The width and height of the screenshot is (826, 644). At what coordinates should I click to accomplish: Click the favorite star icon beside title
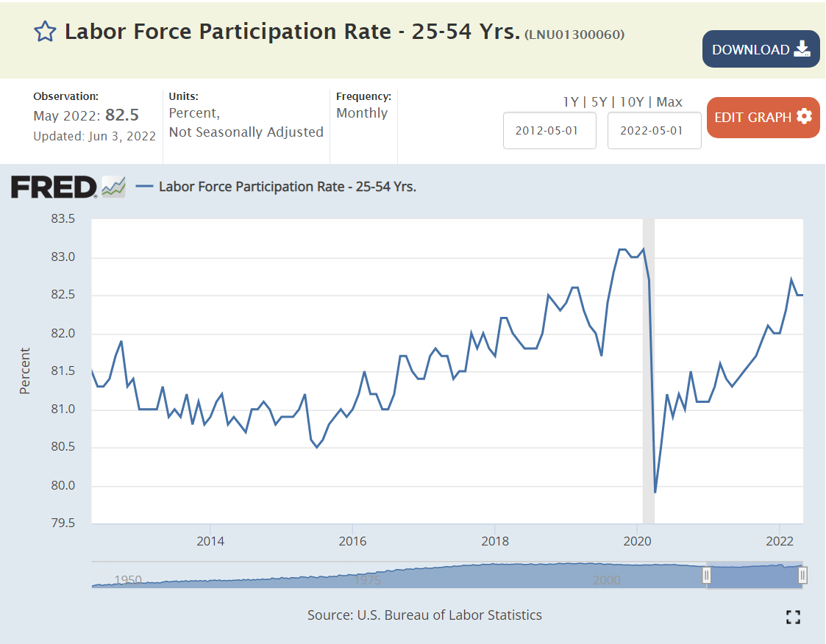(x=46, y=32)
